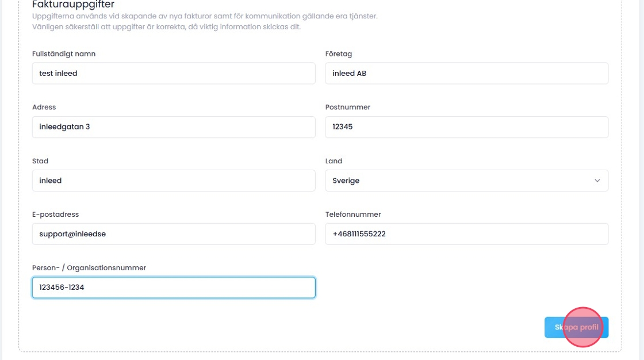Click the Stad text input
644x360 pixels.
(x=174, y=181)
